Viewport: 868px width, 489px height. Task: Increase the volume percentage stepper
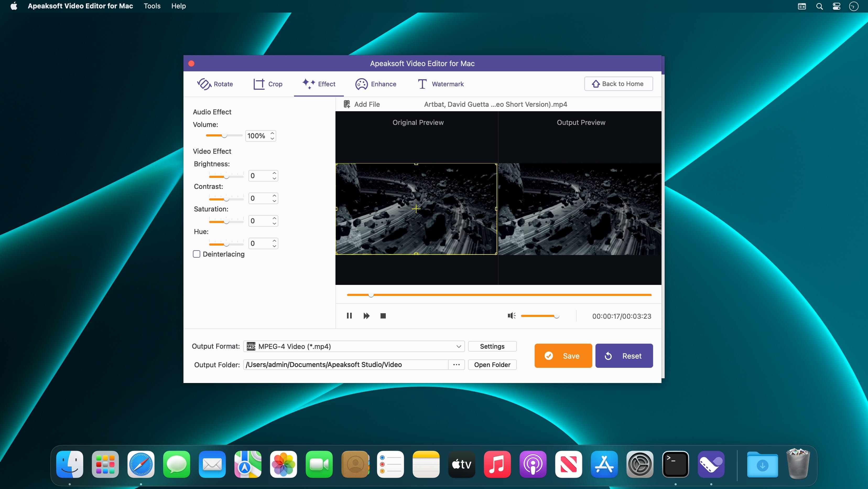[272, 133]
